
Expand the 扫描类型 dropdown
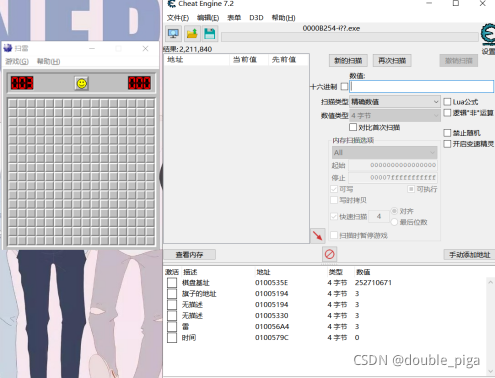click(x=395, y=102)
